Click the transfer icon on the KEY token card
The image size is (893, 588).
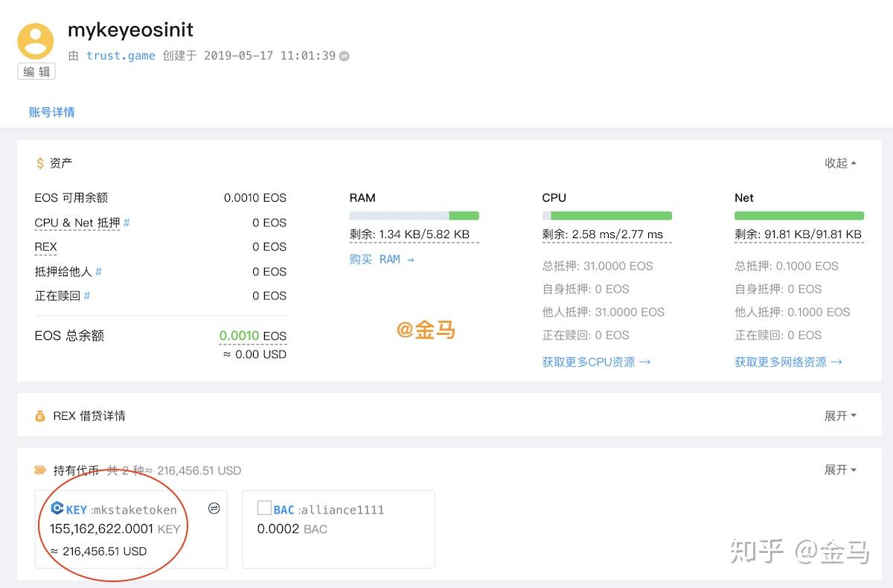[x=214, y=508]
